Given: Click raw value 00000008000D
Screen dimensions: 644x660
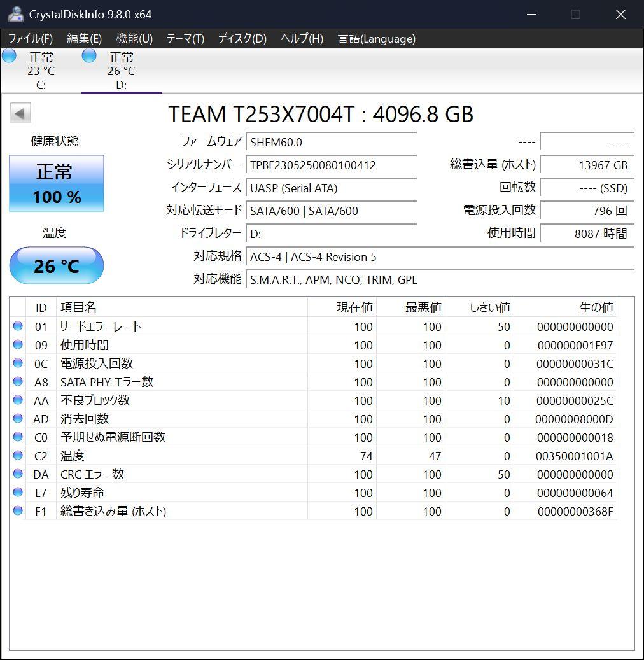Looking at the screenshot, I should click(574, 419).
